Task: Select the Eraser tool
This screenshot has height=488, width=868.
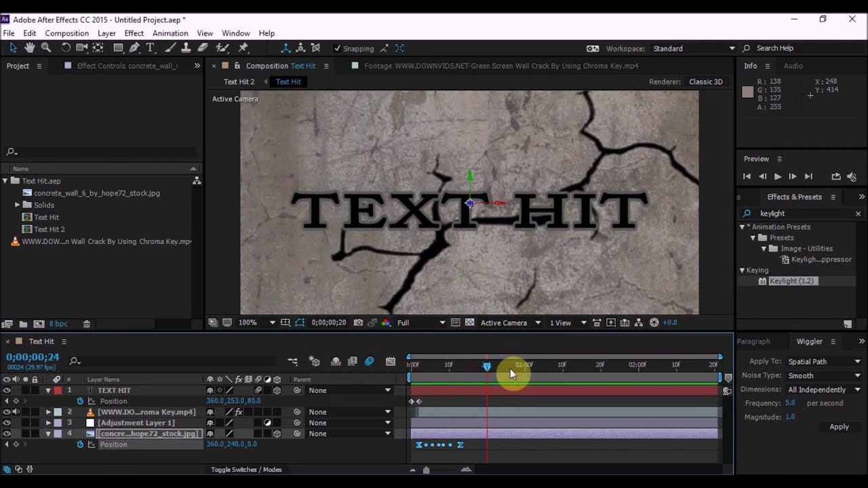Action: [203, 47]
